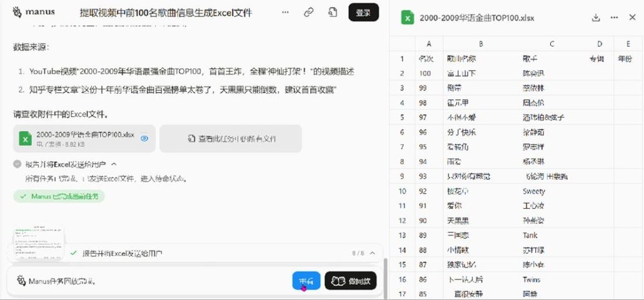This screenshot has height=300, width=644.
Task: Click the green Excel icon in preview title
Action: [408, 18]
